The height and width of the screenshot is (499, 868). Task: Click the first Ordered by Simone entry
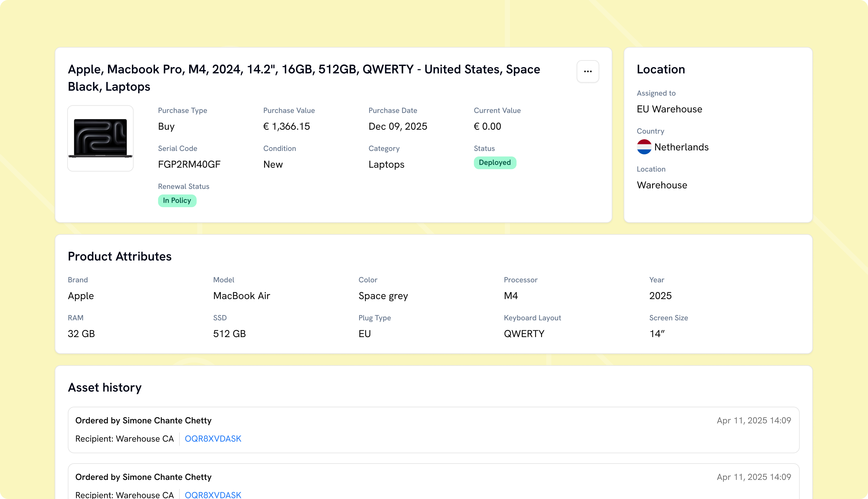(433, 430)
